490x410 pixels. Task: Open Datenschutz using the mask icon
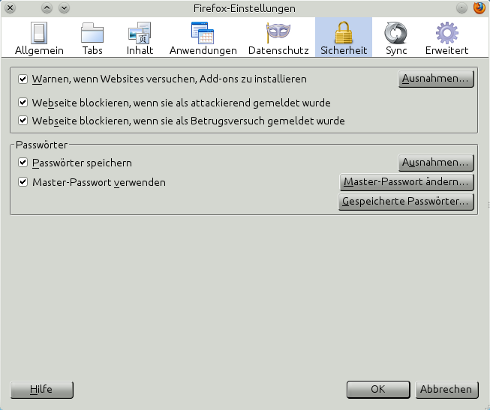point(278,33)
